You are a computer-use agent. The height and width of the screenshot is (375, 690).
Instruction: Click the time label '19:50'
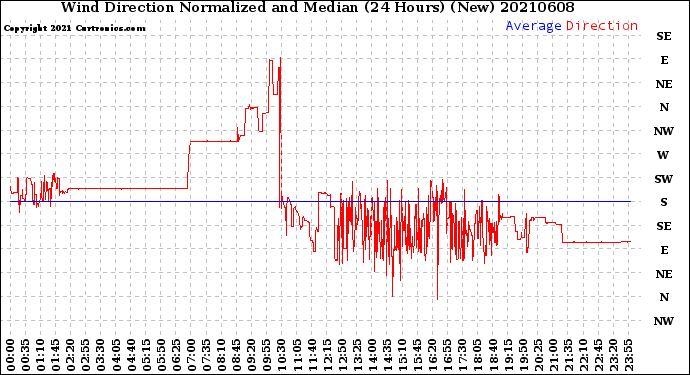[523, 355]
